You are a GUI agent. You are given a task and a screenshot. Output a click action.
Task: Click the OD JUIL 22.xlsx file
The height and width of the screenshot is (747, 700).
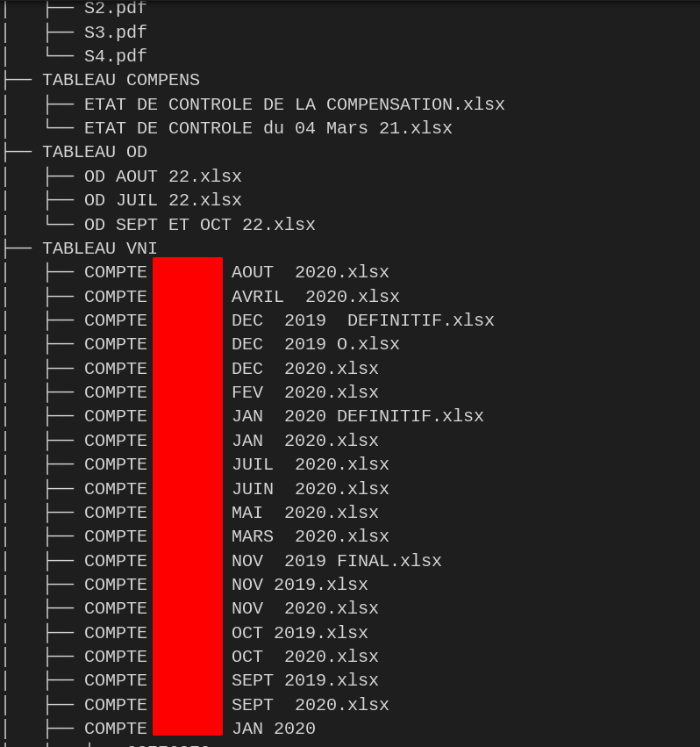click(162, 200)
